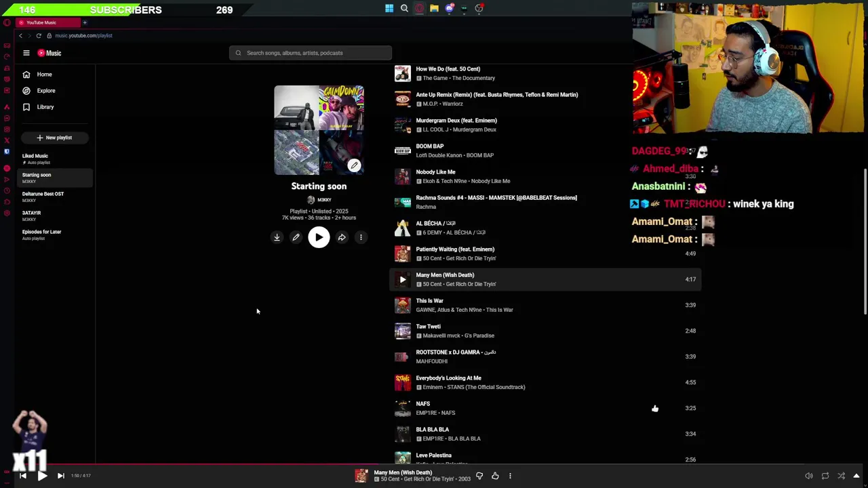Screen dimensions: 868x488
Task: Click the 6 DEMY artist link
Action: [433, 232]
